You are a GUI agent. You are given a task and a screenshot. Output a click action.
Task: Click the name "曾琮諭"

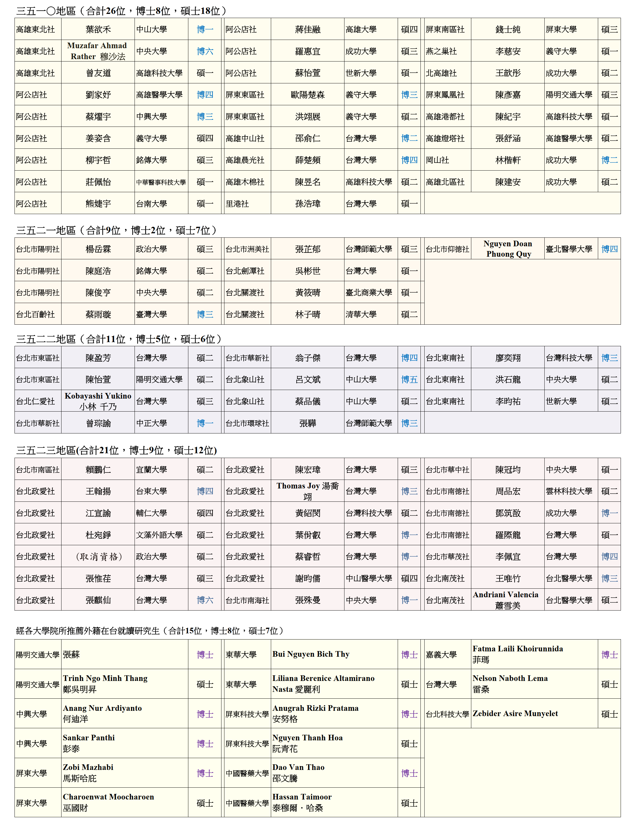(x=98, y=423)
